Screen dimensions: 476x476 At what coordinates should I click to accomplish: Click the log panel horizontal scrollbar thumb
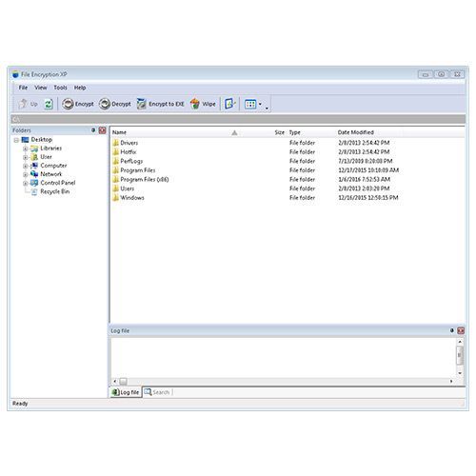pyautogui.click(x=124, y=381)
